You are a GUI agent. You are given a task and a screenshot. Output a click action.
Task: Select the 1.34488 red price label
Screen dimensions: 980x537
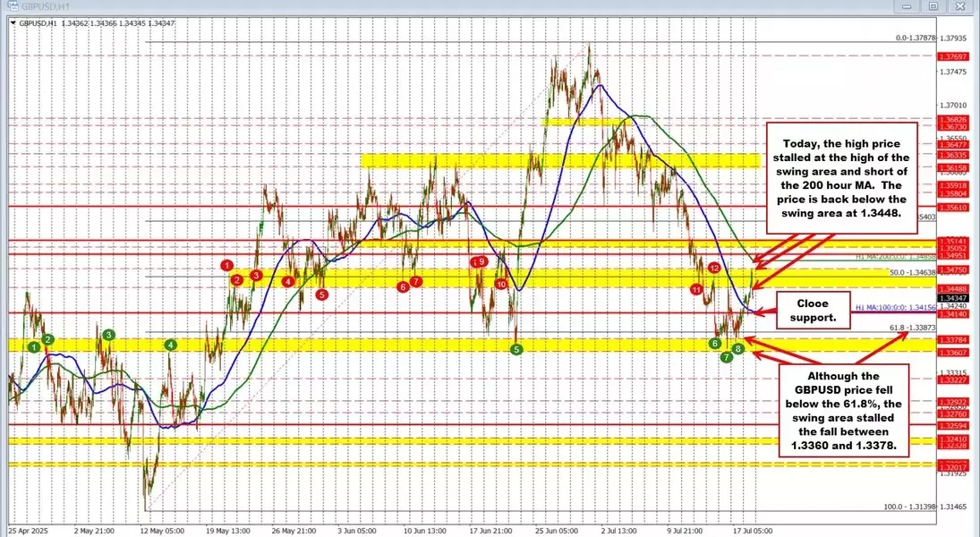pos(954,289)
